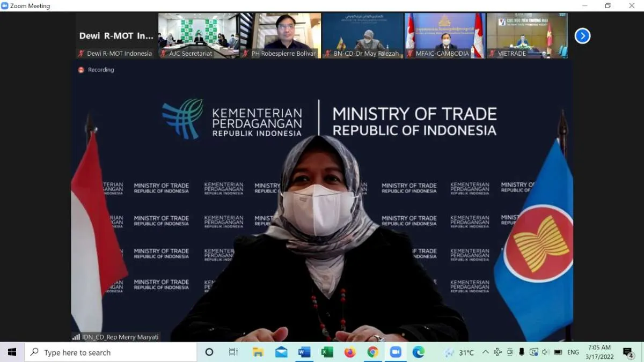Show next participants with right arrow
The height and width of the screenshot is (362, 644).
click(x=582, y=36)
